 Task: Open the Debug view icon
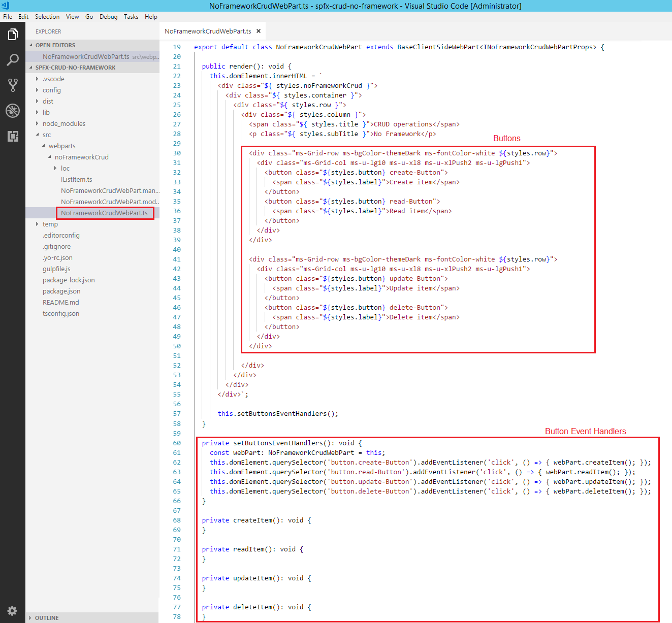pyautogui.click(x=13, y=111)
